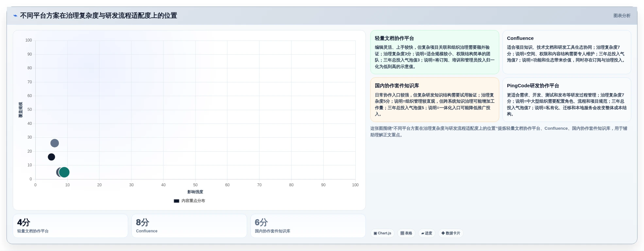Click the header title 不同平台方案在治理复杂度

(x=98, y=16)
